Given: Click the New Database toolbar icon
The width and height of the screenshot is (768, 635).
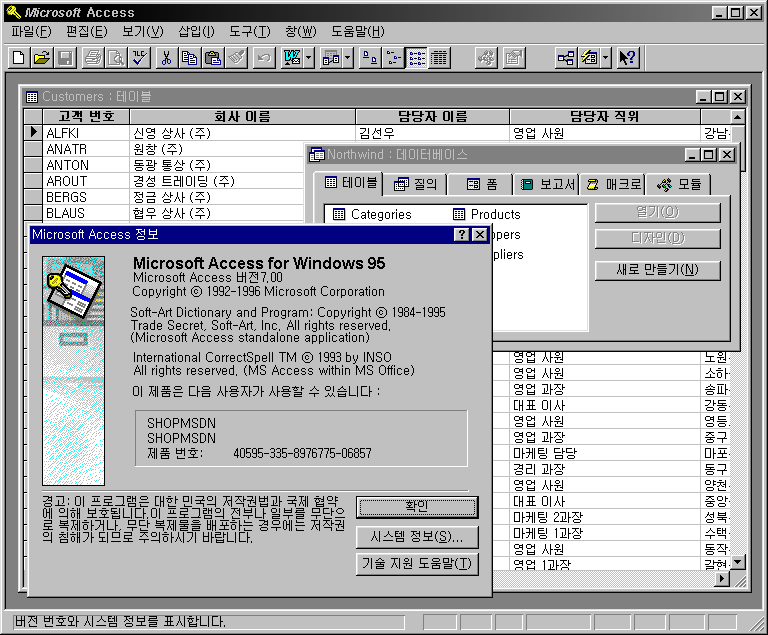Looking at the screenshot, I should pos(19,58).
